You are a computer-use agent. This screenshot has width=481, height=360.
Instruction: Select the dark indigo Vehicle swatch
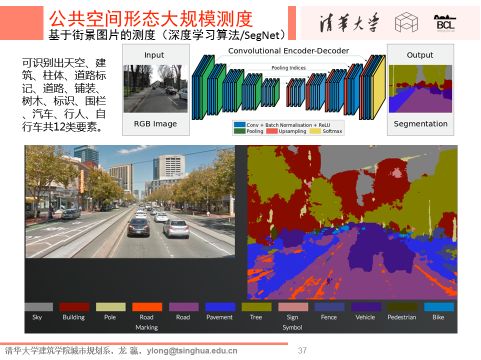(x=366, y=307)
